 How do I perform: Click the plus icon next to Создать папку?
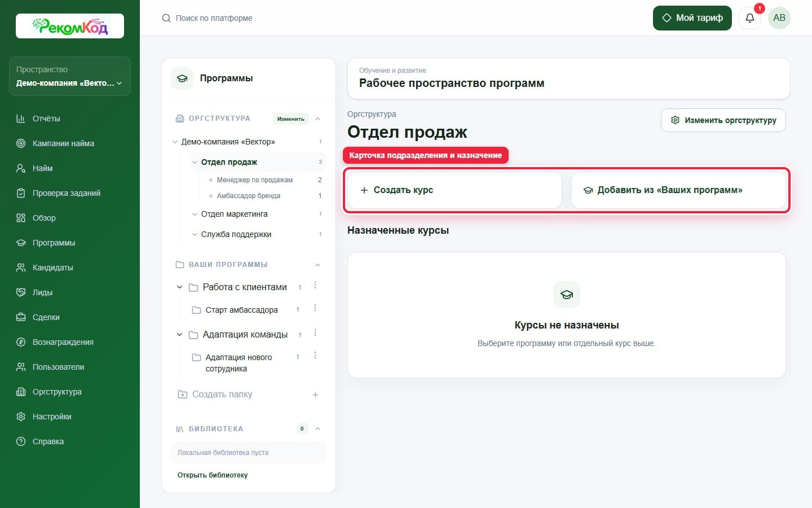315,395
